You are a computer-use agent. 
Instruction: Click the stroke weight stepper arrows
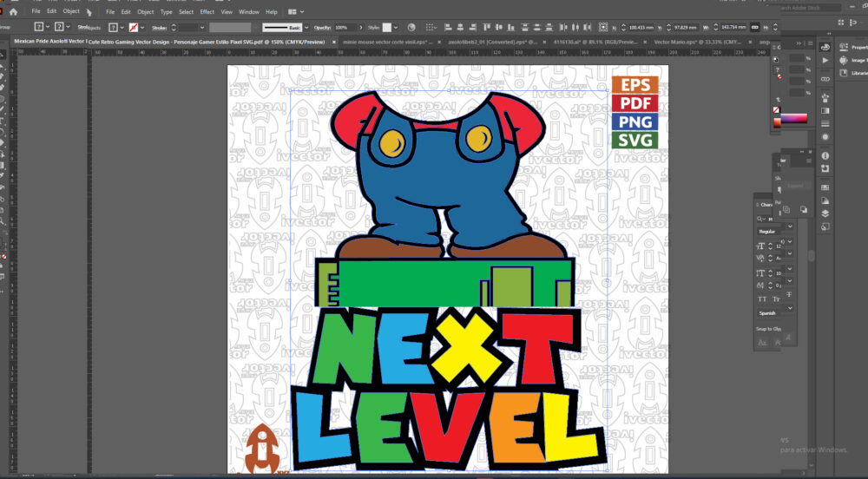coord(174,27)
